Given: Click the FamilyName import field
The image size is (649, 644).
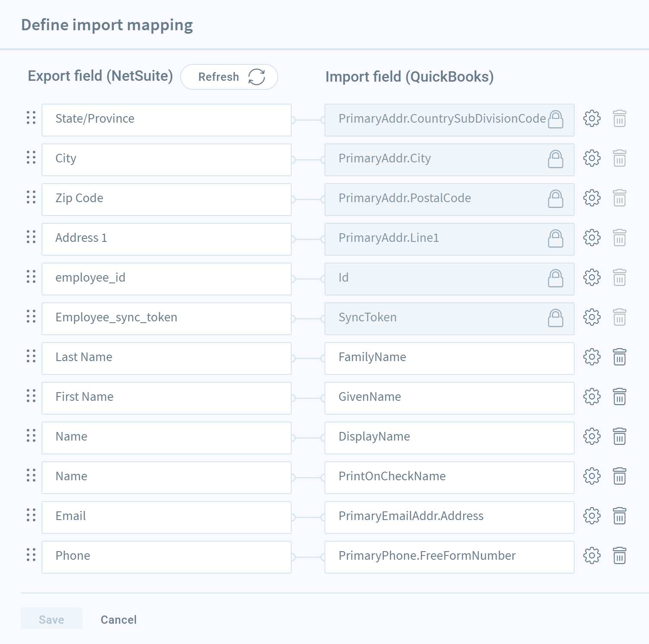Looking at the screenshot, I should click(x=449, y=358).
